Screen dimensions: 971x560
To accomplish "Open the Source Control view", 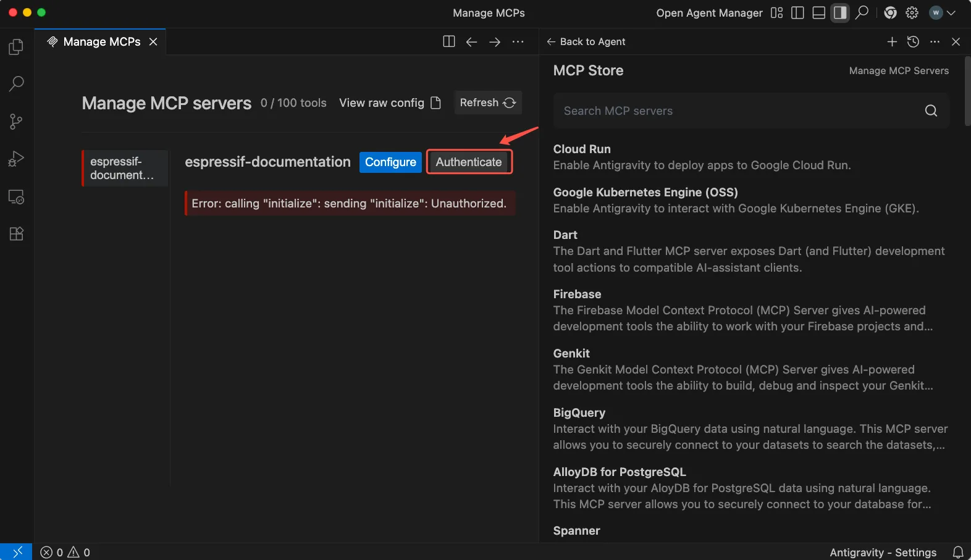I will (x=17, y=122).
